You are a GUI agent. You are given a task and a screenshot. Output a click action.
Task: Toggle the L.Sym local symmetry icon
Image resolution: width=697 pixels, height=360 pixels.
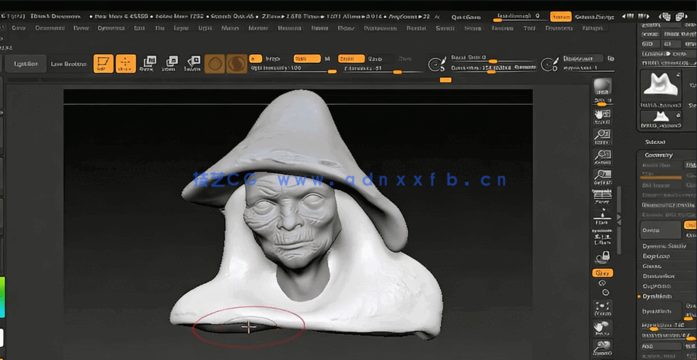click(602, 237)
